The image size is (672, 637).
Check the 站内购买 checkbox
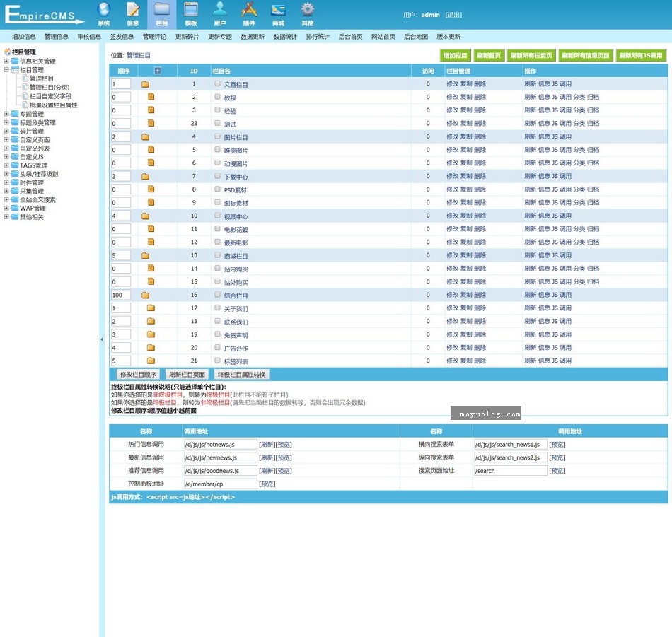point(217,268)
